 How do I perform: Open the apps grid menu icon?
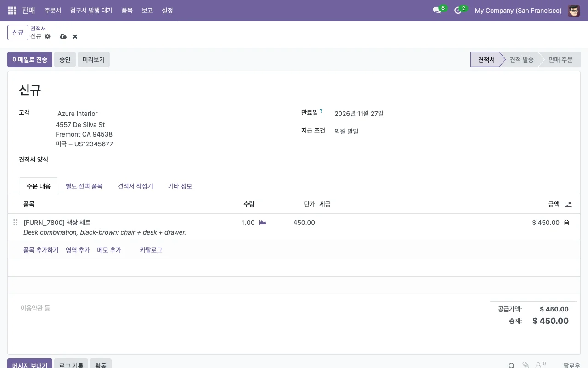12,10
